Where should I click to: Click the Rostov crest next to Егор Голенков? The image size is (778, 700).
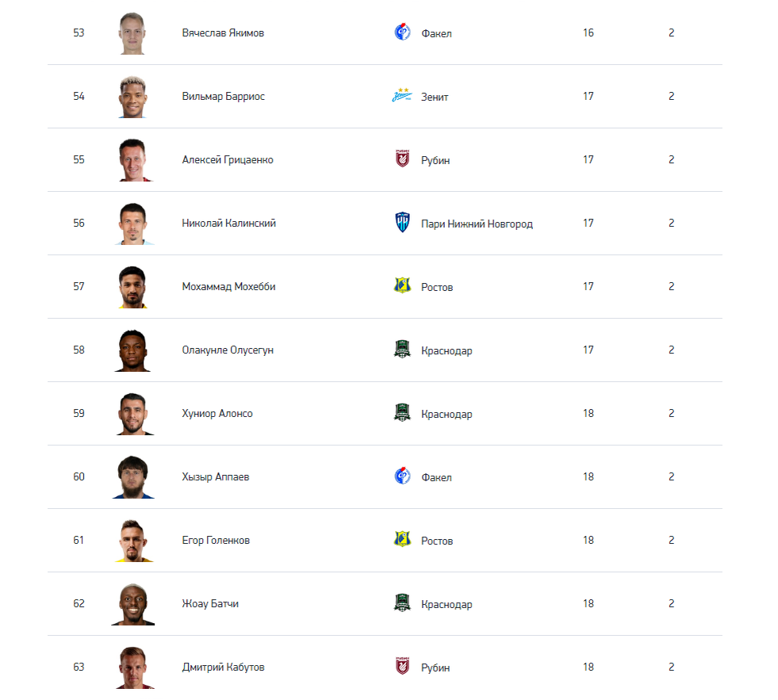point(402,539)
